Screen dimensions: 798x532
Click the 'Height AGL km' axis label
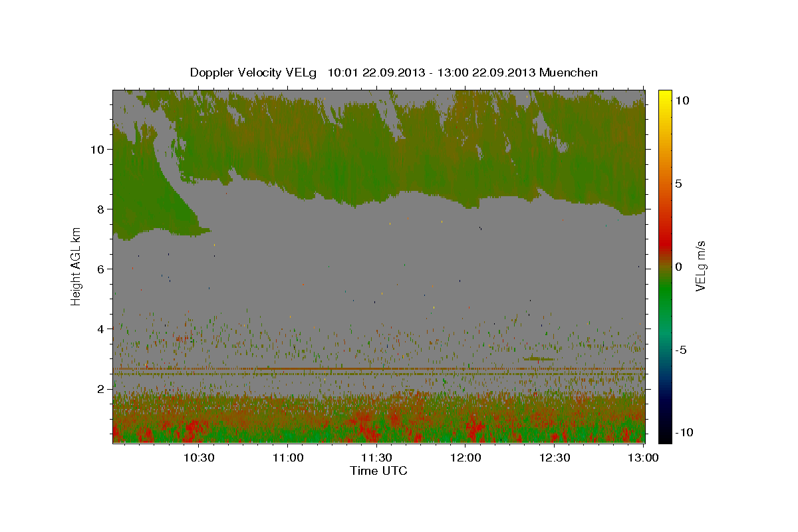[x=76, y=266]
